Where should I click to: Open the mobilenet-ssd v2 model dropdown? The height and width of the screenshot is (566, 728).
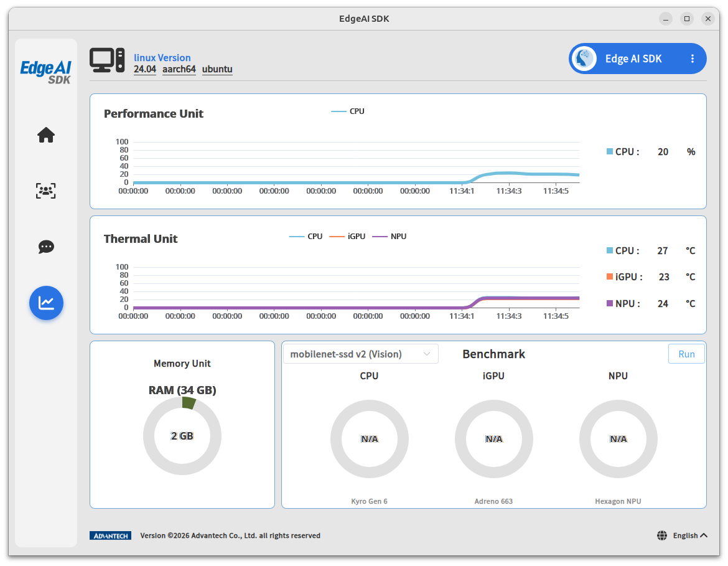[x=361, y=354]
